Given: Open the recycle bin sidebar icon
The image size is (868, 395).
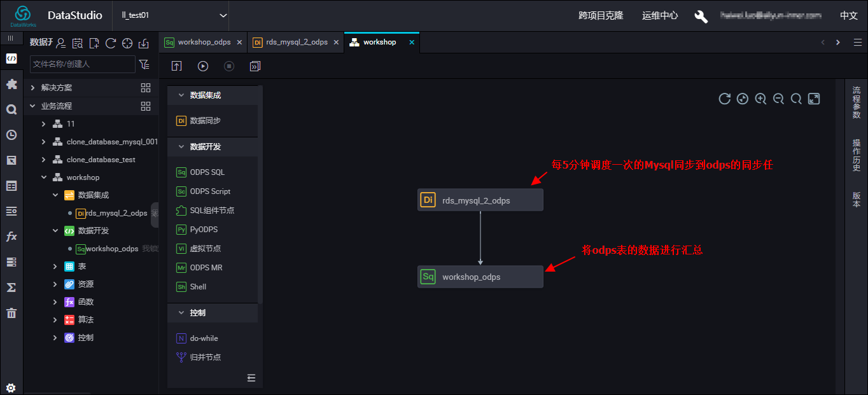Looking at the screenshot, I should tap(11, 313).
